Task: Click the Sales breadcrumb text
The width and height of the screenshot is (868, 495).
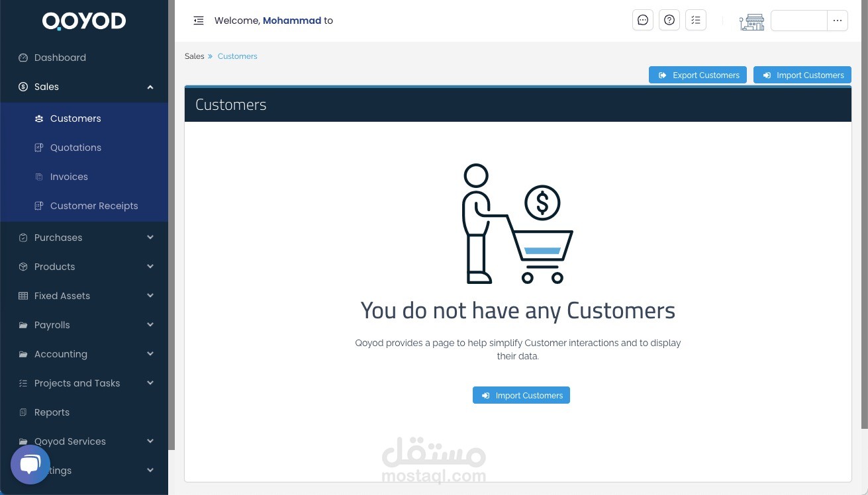Action: (x=195, y=56)
